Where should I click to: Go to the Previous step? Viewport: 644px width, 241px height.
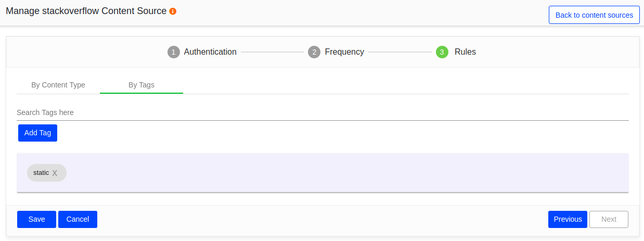568,219
